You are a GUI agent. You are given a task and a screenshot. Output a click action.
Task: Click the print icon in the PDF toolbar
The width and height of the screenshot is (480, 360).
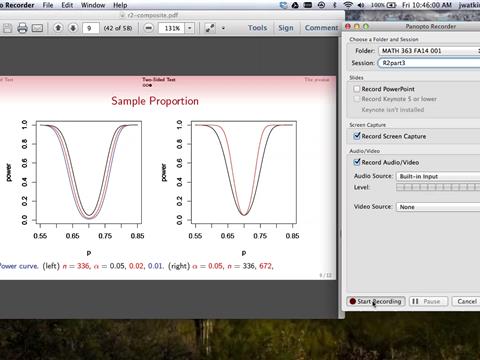click(x=22, y=28)
